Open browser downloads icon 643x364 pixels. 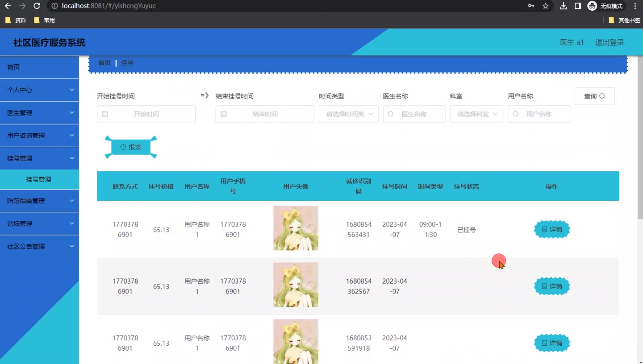564,6
